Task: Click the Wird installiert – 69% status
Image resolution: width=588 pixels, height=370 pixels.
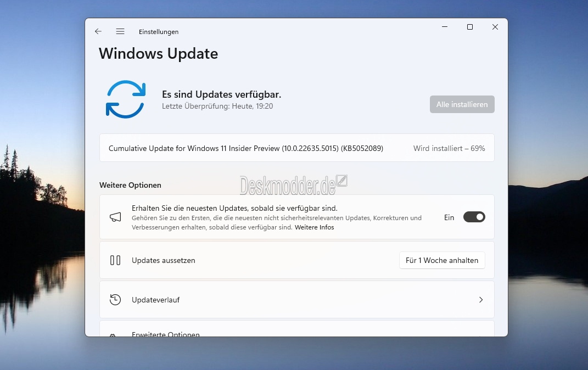Action: tap(449, 148)
